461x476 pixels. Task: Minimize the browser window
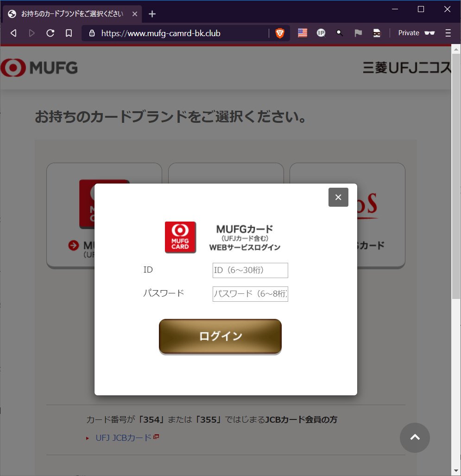pyautogui.click(x=395, y=9)
